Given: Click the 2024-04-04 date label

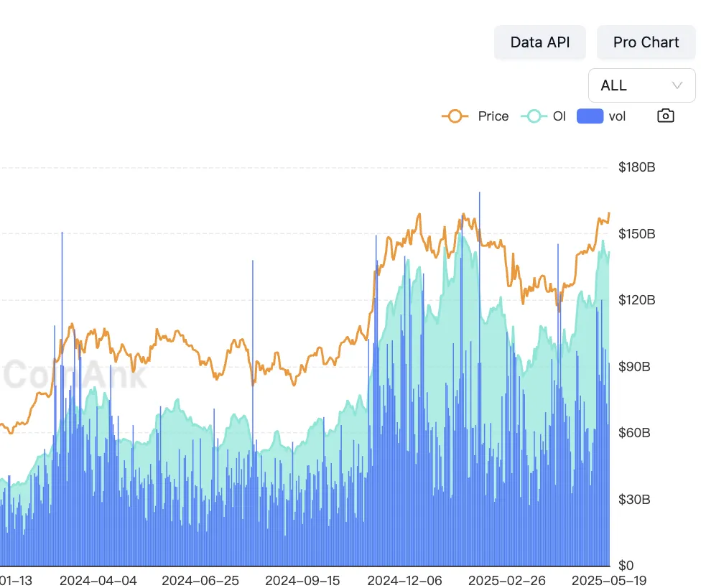Looking at the screenshot, I should coord(98,581).
